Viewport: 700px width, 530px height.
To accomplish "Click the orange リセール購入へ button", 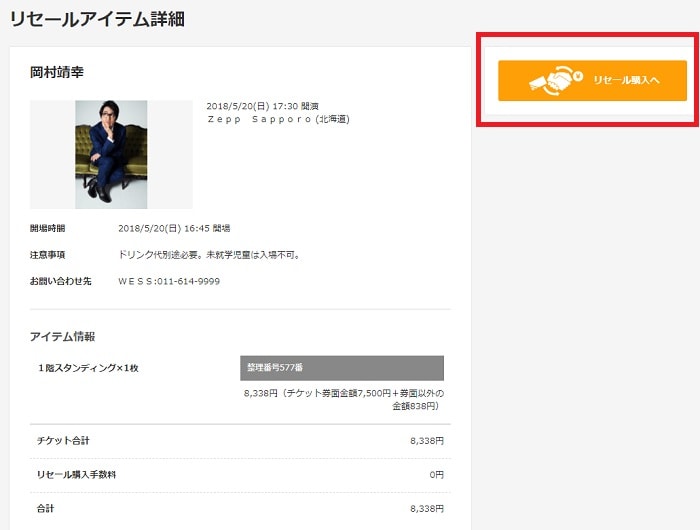I will [x=592, y=81].
